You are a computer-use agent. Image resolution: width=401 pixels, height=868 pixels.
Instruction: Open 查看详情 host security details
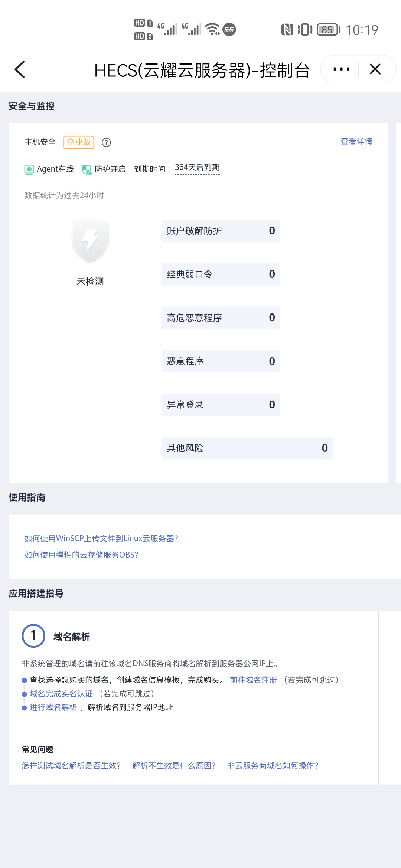coord(356,141)
